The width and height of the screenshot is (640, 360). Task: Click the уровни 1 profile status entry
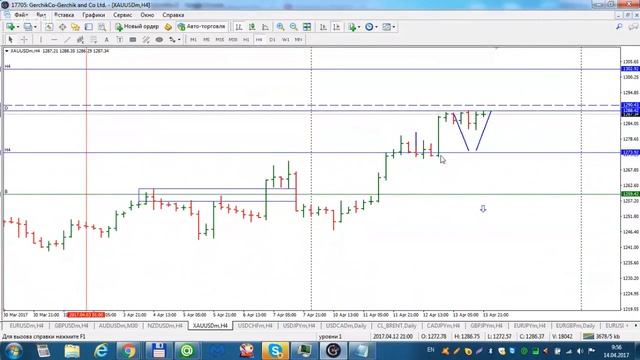coord(330,336)
